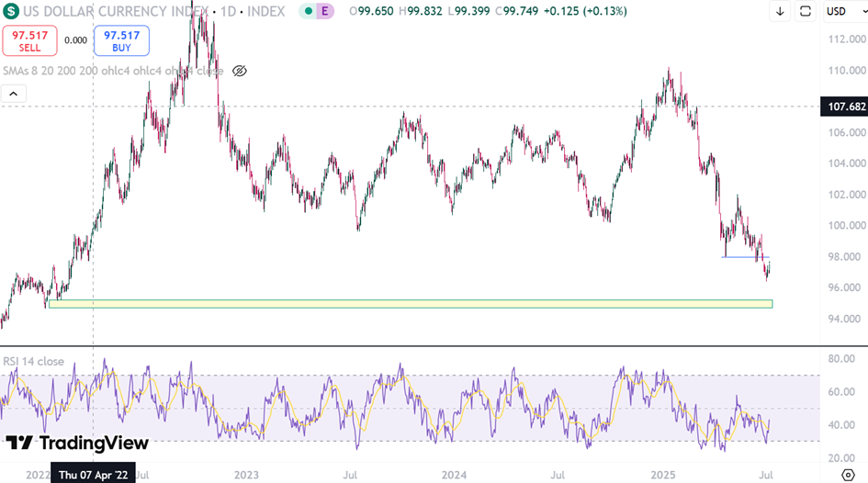Click the 107.682 price label on the axis
This screenshot has height=483, width=868.
[x=844, y=107]
